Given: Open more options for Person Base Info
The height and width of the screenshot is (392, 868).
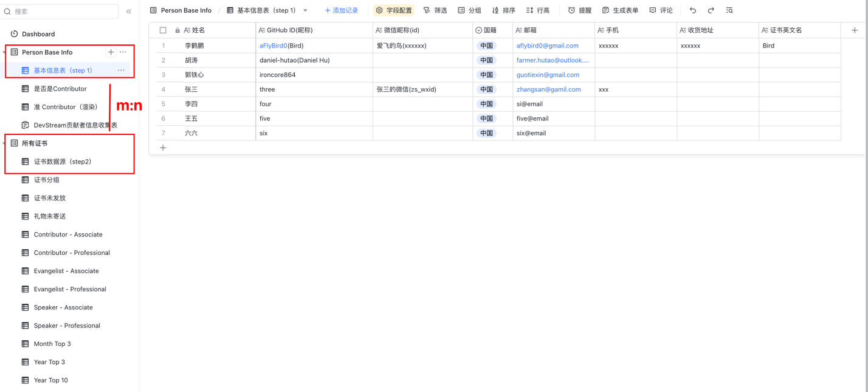Looking at the screenshot, I should pyautogui.click(x=123, y=52).
